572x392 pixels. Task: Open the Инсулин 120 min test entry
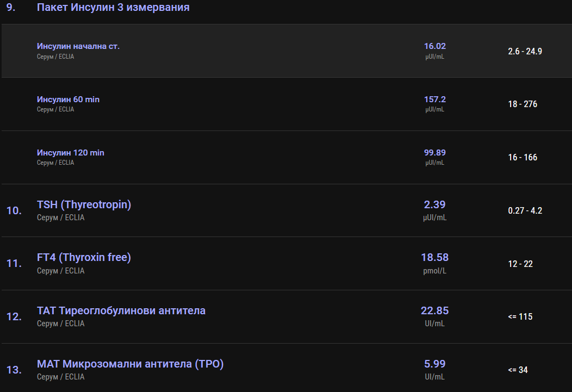70,153
